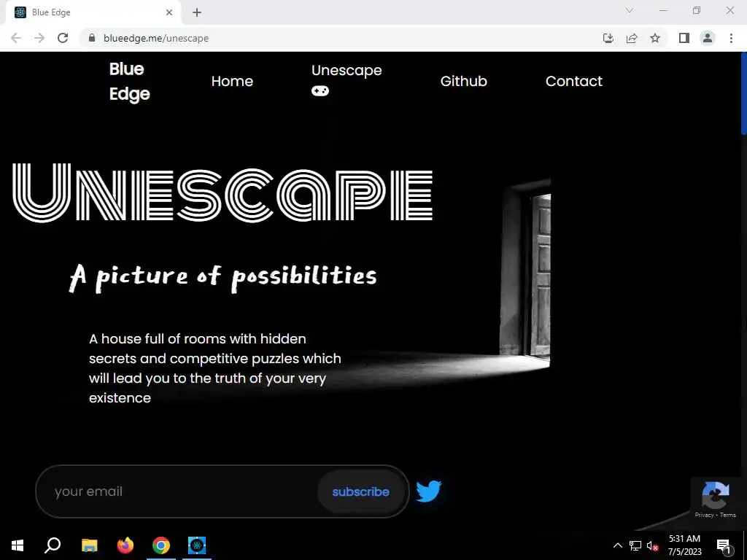The height and width of the screenshot is (560, 747).
Task: Open the Chrome profile avatar
Action: pyautogui.click(x=708, y=38)
